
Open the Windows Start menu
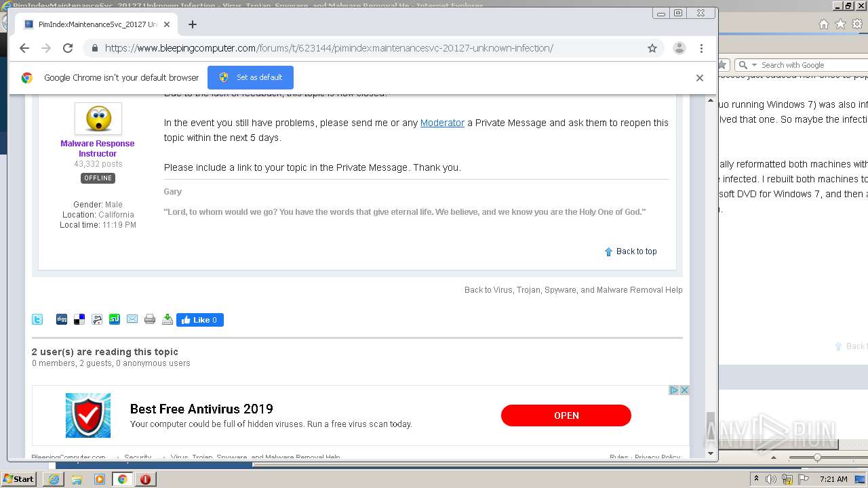(18, 479)
